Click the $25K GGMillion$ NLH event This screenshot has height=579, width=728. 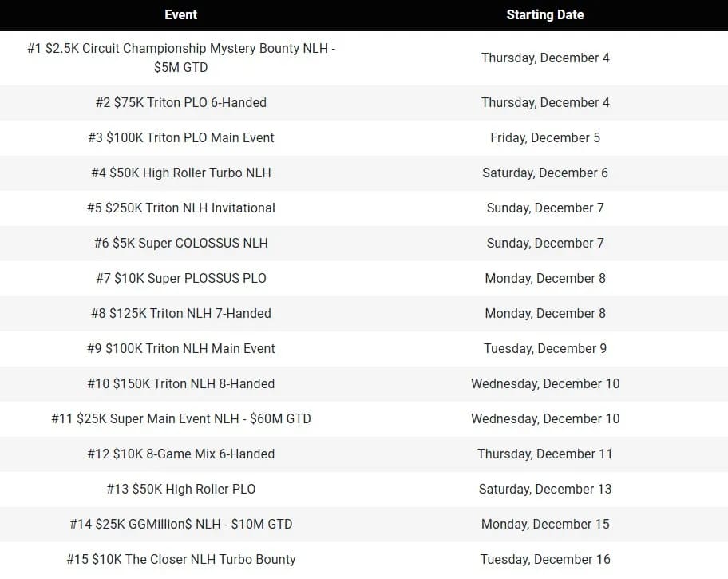(181, 524)
